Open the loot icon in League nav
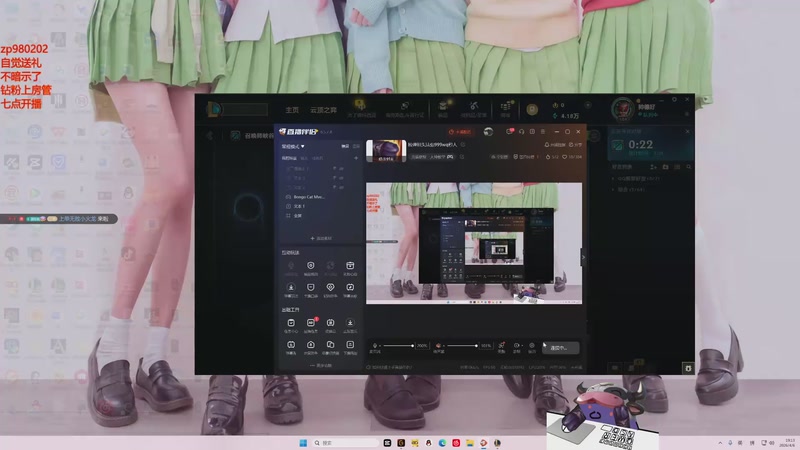Viewport: 800px width, 450px height. tap(474, 108)
